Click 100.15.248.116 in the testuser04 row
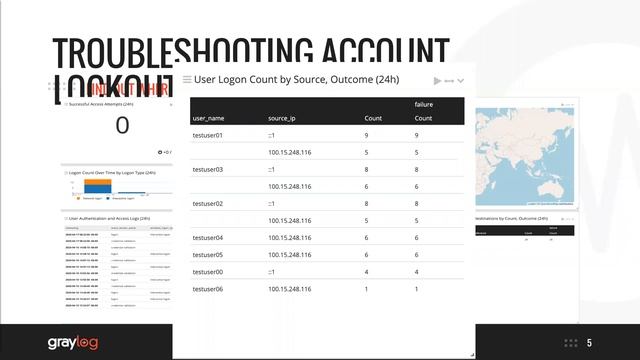Screen dimensions: 640x360 (x=290, y=238)
